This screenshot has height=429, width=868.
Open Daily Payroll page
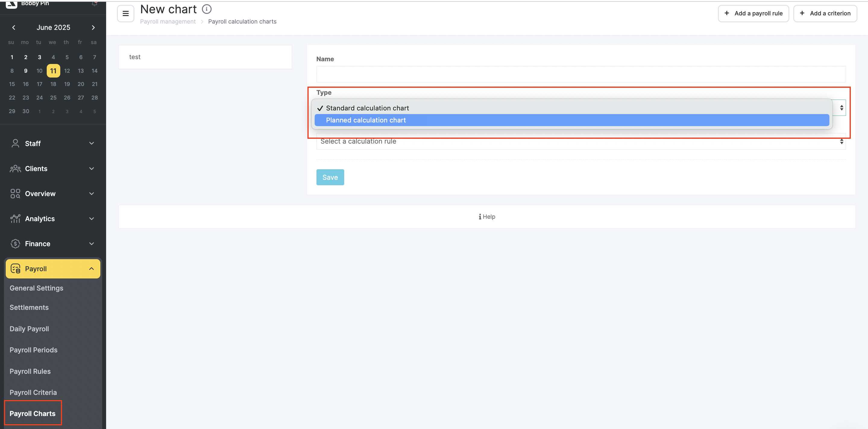[x=29, y=329]
